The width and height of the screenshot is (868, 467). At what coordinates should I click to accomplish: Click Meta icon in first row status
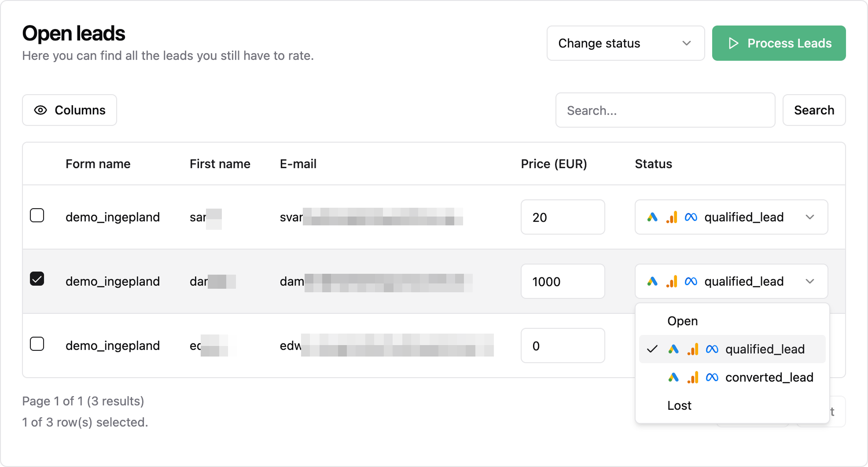(691, 217)
